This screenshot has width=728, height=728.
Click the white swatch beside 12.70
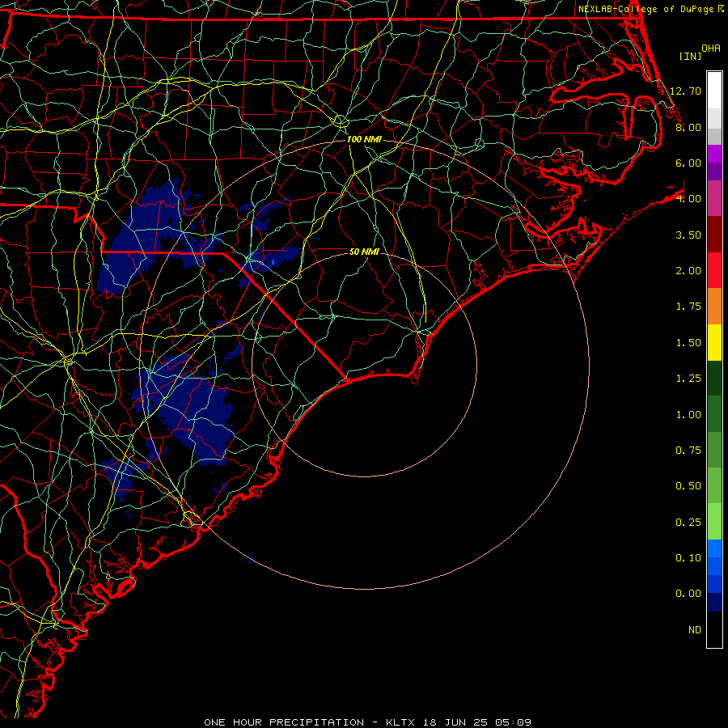pos(714,91)
